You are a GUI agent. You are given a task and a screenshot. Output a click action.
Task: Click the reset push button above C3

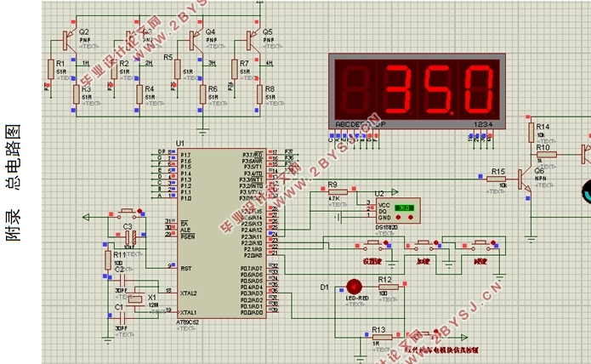(x=128, y=213)
